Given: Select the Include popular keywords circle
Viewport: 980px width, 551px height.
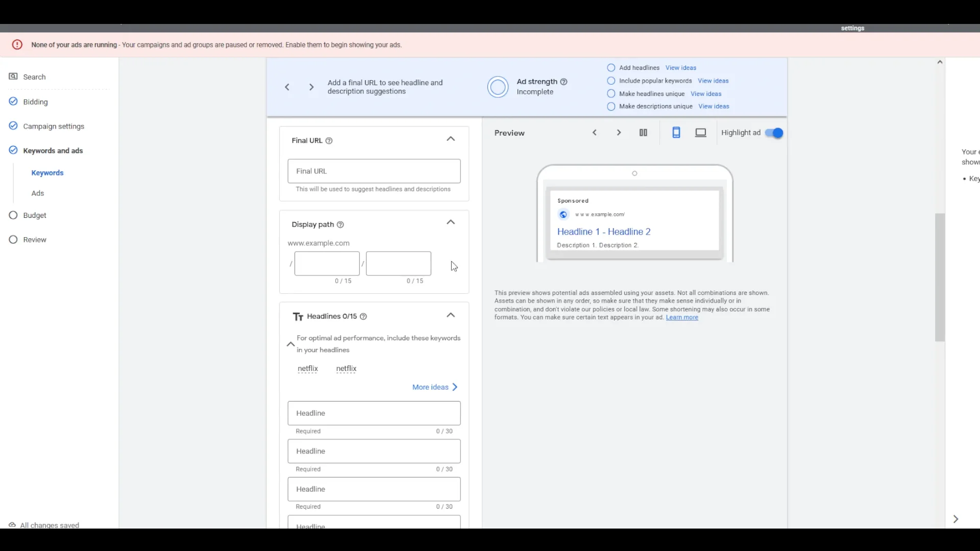Looking at the screenshot, I should point(611,81).
